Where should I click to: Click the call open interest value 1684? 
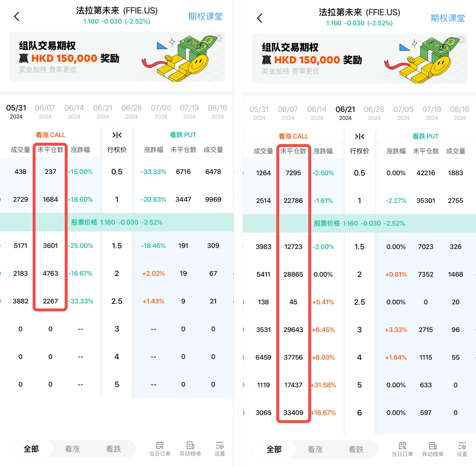coord(51,199)
